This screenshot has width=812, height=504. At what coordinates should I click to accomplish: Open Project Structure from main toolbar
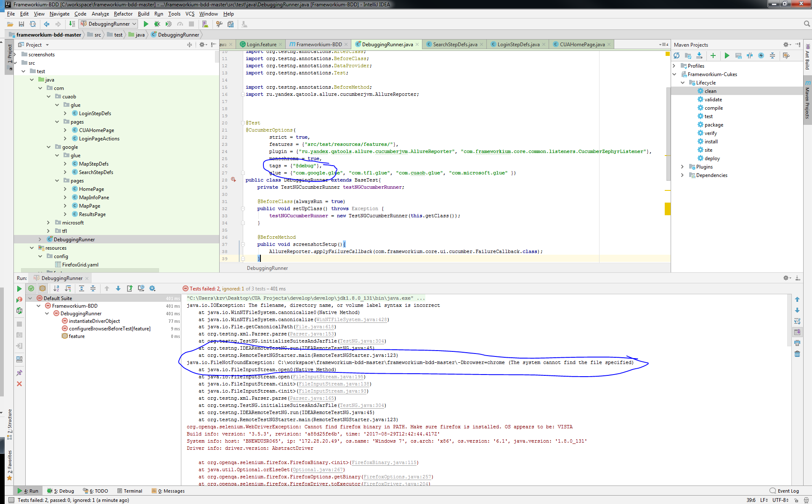click(231, 24)
